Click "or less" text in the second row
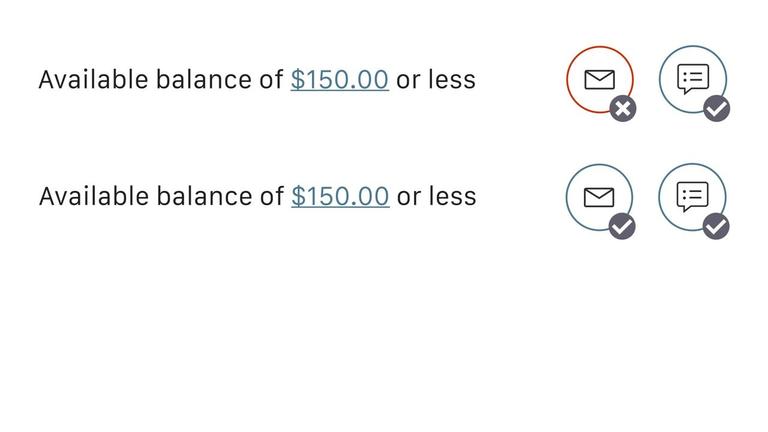This screenshot has width=768, height=432. pos(436,196)
